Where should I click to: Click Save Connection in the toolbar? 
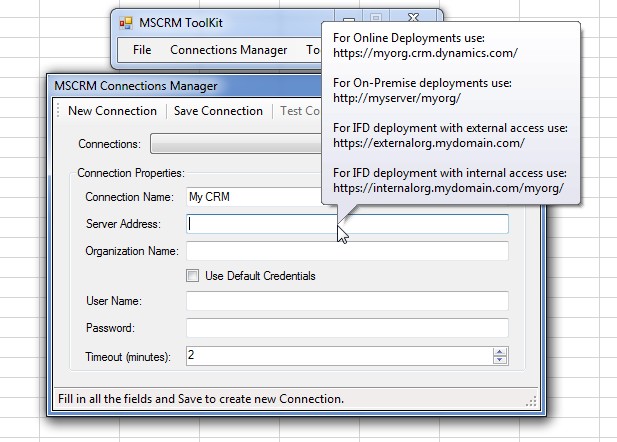pyautogui.click(x=218, y=111)
